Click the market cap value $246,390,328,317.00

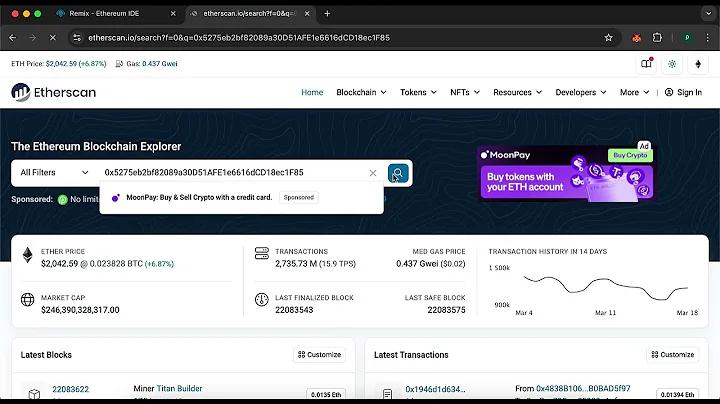coord(80,310)
